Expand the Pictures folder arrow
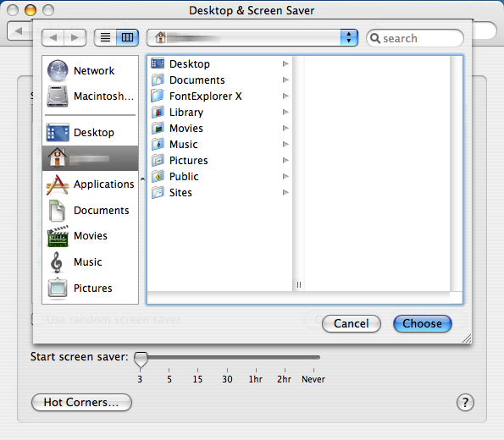 (x=285, y=160)
